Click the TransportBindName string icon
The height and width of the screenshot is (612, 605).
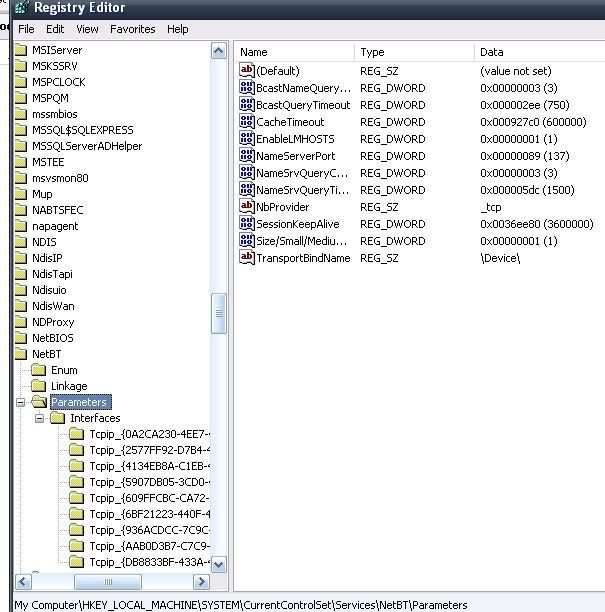click(247, 258)
